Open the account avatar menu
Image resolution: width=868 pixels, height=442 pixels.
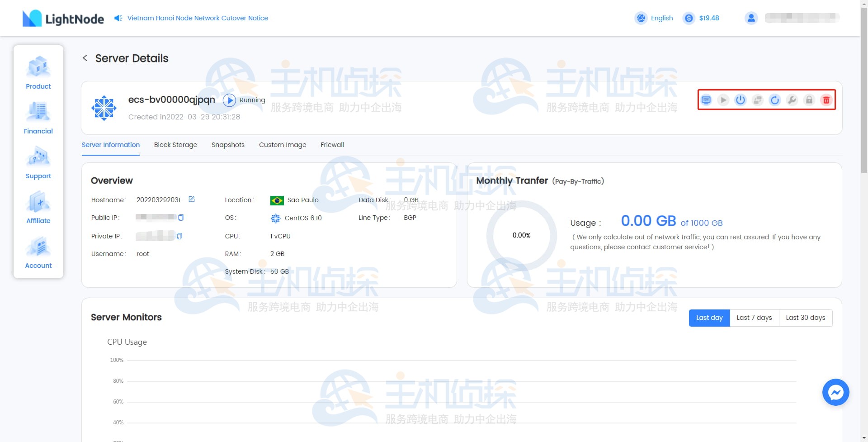pyautogui.click(x=751, y=18)
